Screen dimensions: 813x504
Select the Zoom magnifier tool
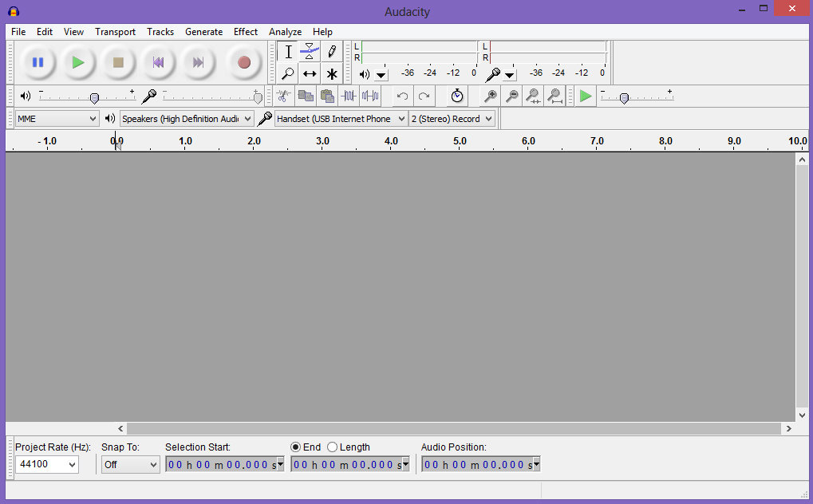pyautogui.click(x=288, y=73)
